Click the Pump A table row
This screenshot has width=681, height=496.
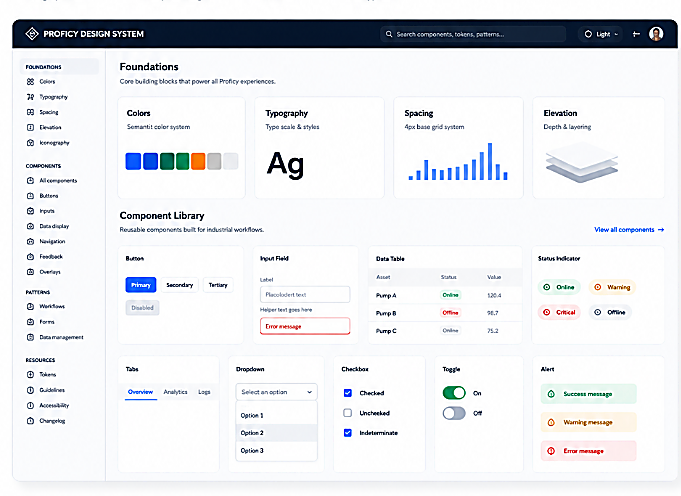click(445, 295)
